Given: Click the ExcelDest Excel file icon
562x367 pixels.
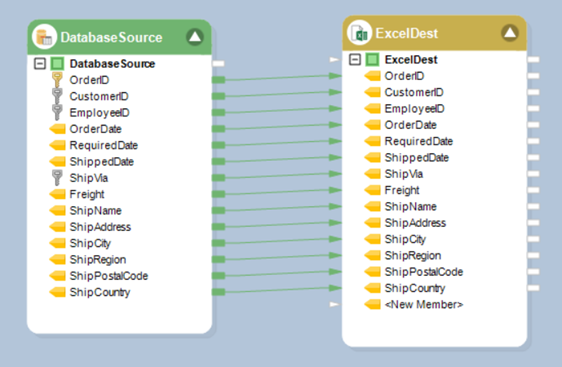Looking at the screenshot, I should click(359, 33).
